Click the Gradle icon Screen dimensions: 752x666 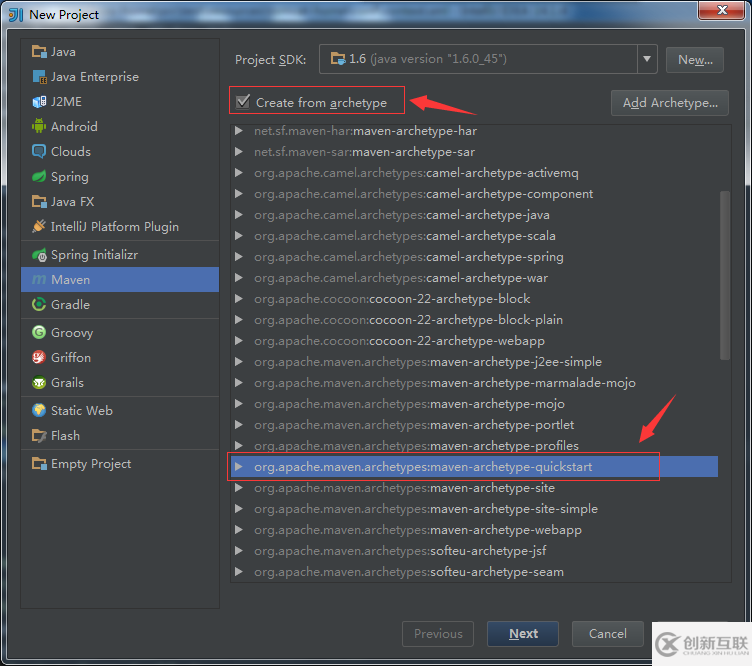click(x=38, y=304)
